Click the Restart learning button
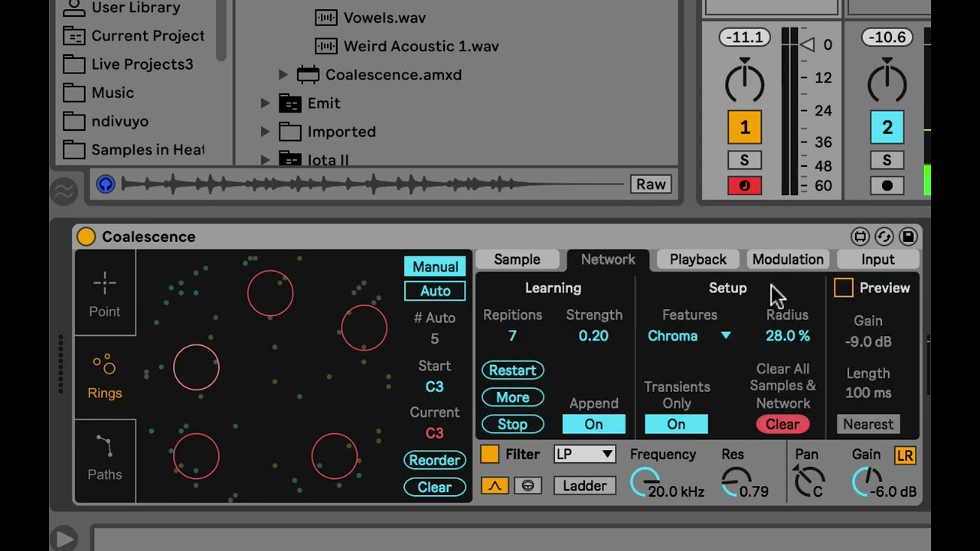 pyautogui.click(x=512, y=370)
